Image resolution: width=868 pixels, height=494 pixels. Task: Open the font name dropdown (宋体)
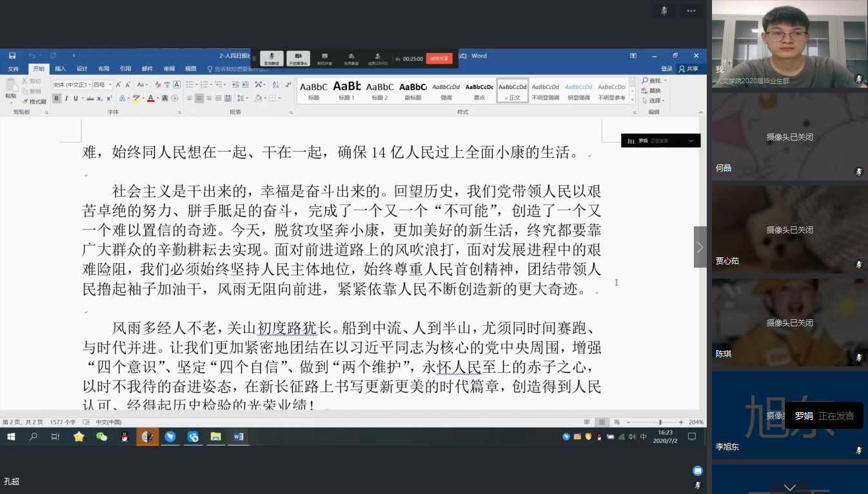[x=72, y=85]
